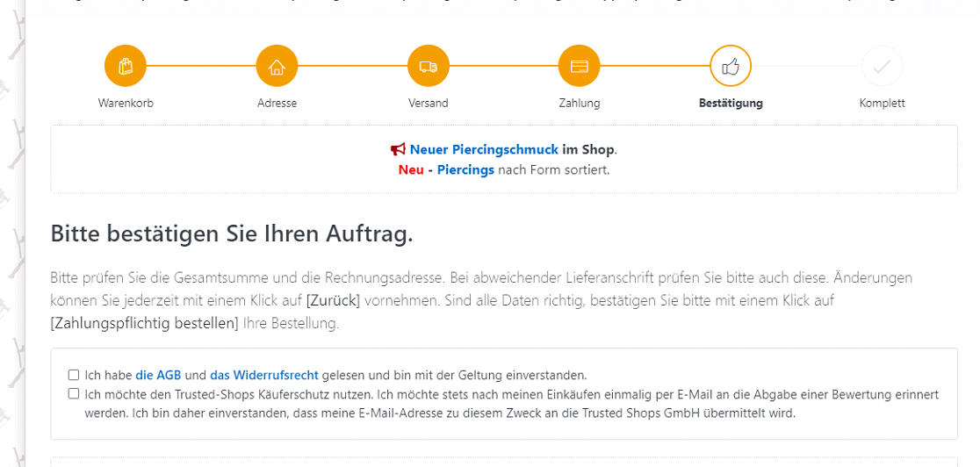This screenshot has width=980, height=467.
Task: Click the Warenkorb text label
Action: (x=126, y=104)
